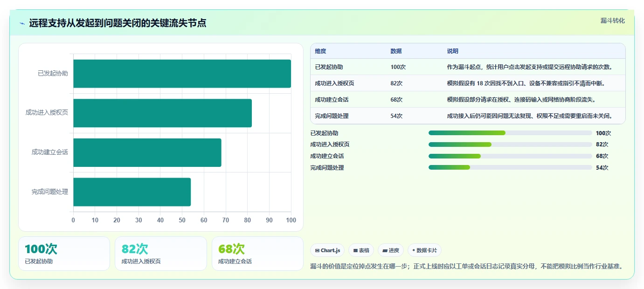Click the 已发起协助 label in the progress list
This screenshot has height=289, width=644.
[x=324, y=133]
